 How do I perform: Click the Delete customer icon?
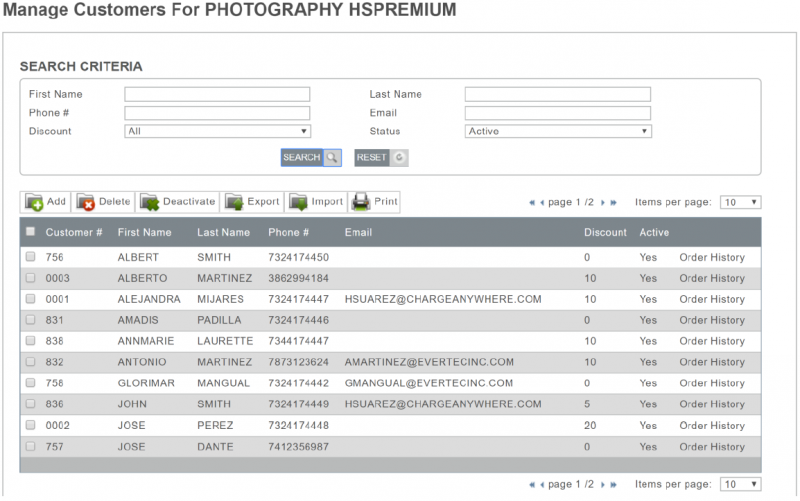pyautogui.click(x=85, y=202)
